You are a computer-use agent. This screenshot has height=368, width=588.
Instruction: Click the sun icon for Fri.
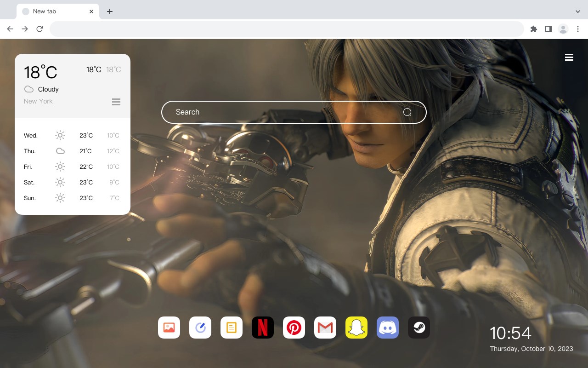click(x=60, y=167)
